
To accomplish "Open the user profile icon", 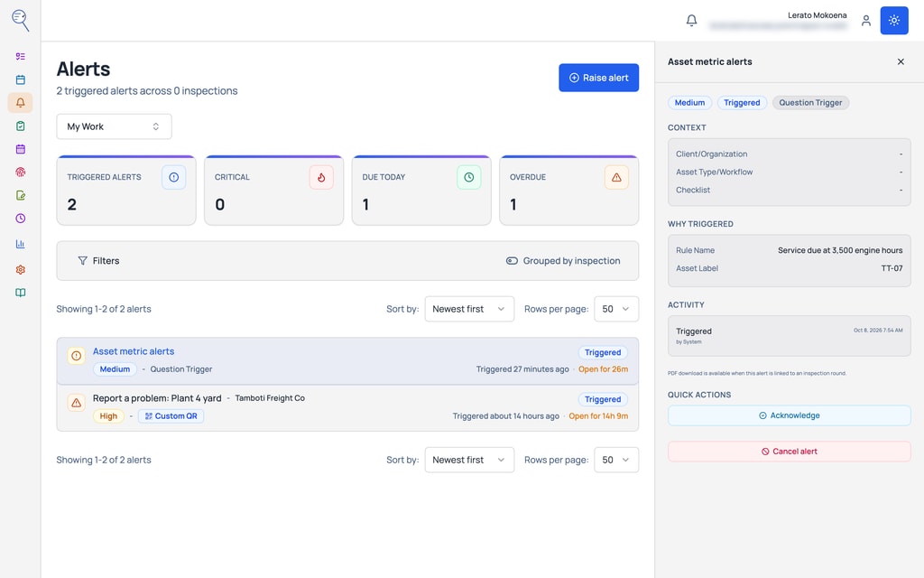I will pos(865,21).
